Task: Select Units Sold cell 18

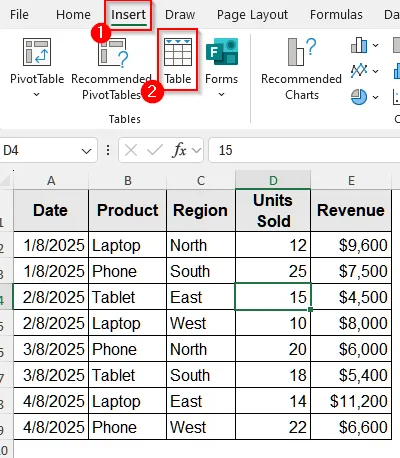Action: point(273,375)
